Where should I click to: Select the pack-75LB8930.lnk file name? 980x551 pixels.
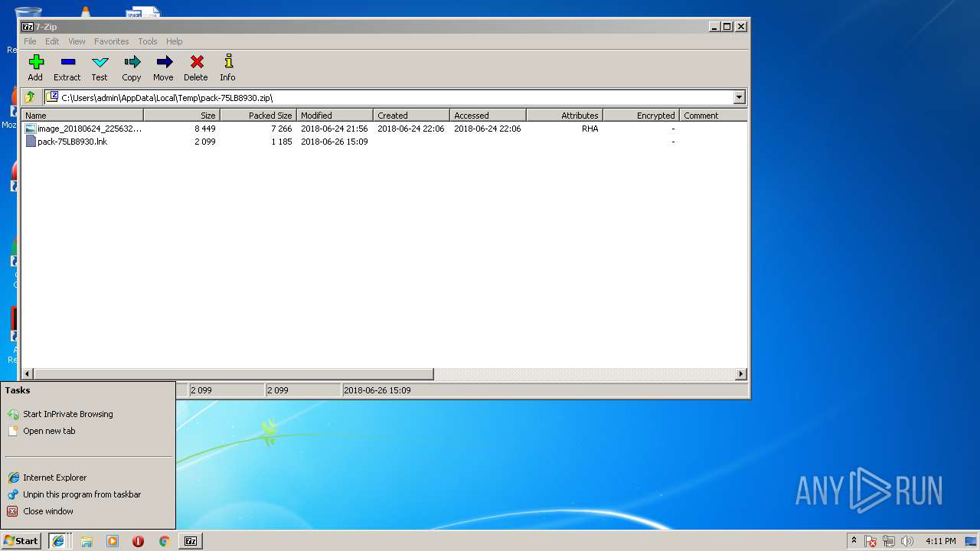pyautogui.click(x=72, y=142)
